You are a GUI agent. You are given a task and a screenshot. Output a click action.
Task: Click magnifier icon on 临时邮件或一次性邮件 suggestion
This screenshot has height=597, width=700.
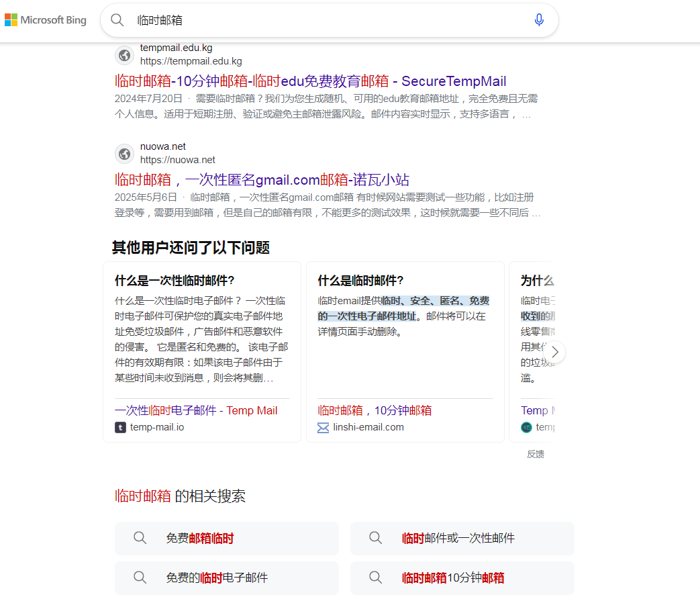(x=375, y=538)
